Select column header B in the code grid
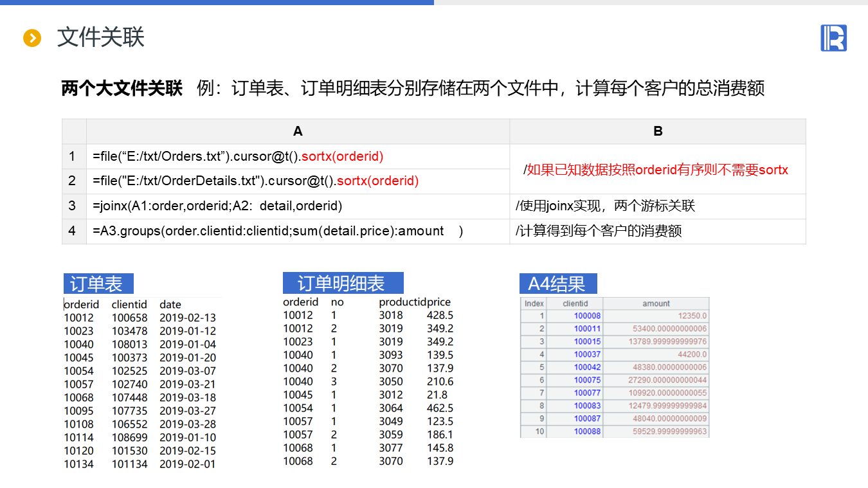868x488 pixels. (x=657, y=131)
